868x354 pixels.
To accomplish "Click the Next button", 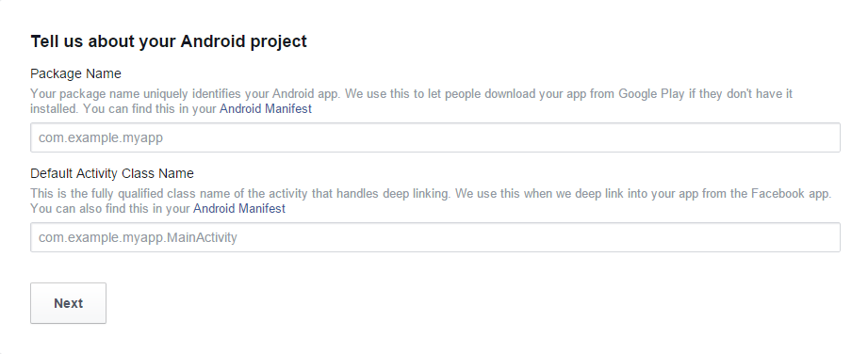I will pyautogui.click(x=68, y=303).
